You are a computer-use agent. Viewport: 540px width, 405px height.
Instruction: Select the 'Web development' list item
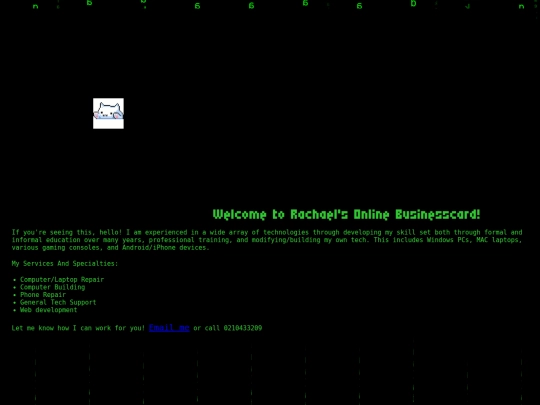point(49,310)
